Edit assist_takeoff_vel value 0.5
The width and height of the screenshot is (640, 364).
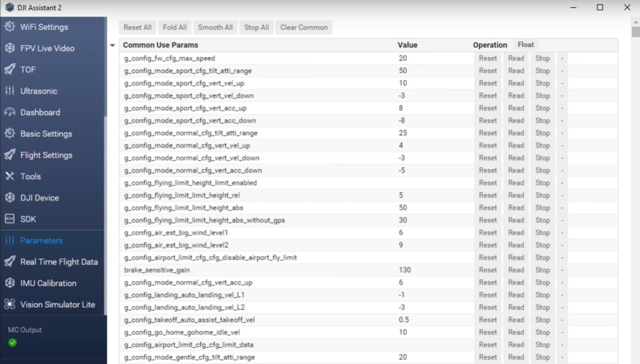pos(403,320)
